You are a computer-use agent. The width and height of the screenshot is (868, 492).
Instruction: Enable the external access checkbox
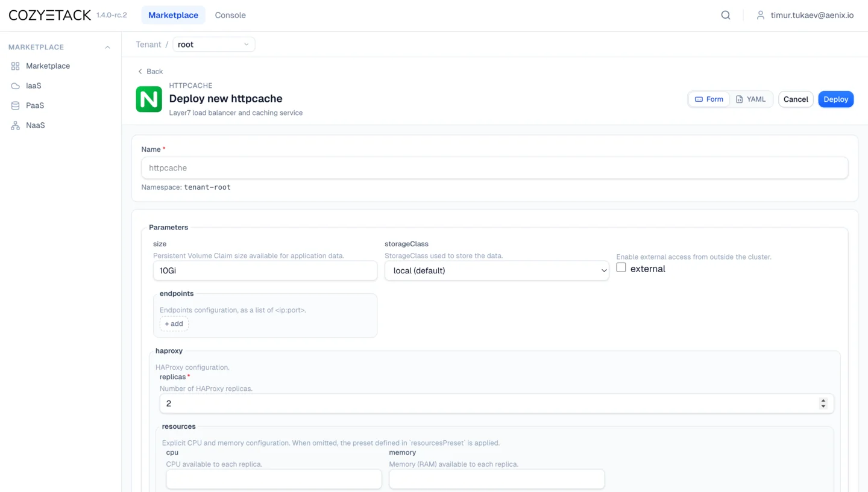[x=621, y=267]
